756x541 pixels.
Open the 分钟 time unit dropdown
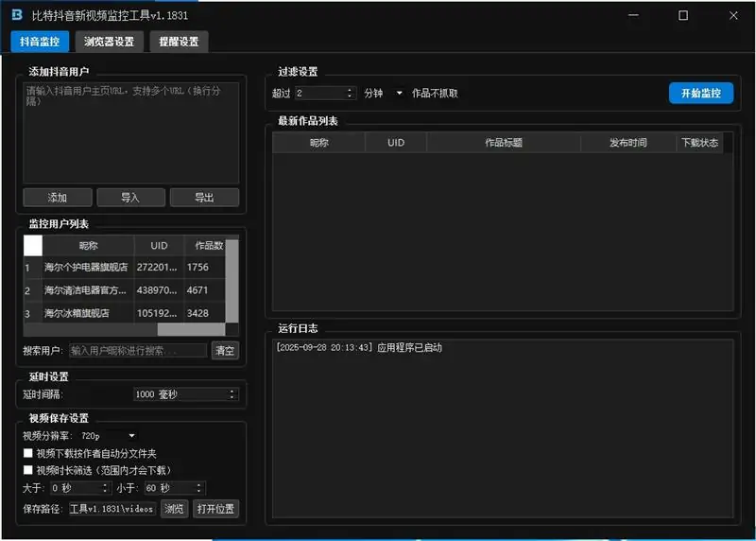[x=384, y=94]
